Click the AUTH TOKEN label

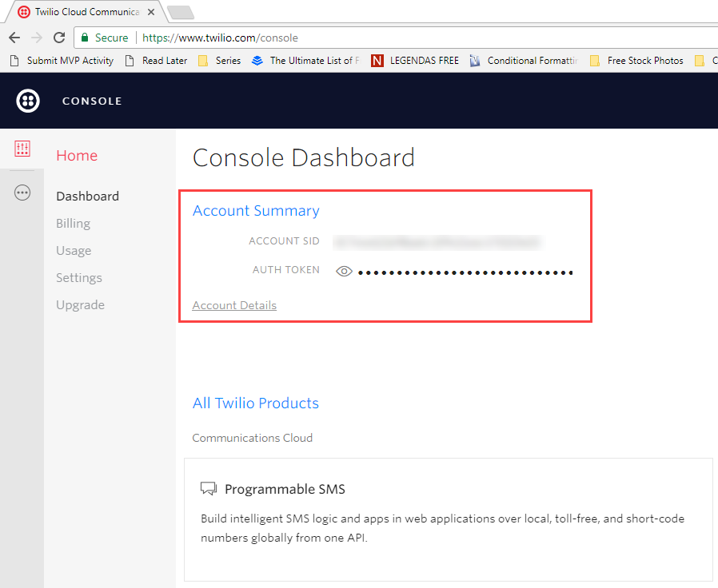(x=286, y=270)
